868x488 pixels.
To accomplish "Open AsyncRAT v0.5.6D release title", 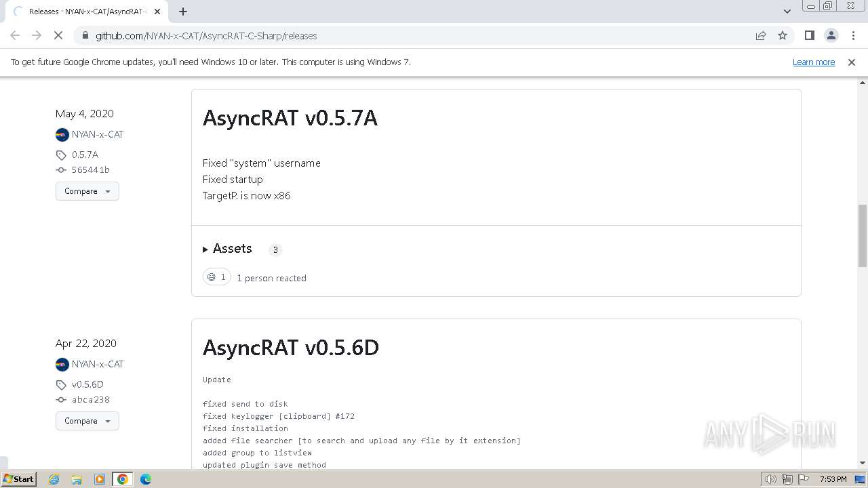I will coord(291,348).
